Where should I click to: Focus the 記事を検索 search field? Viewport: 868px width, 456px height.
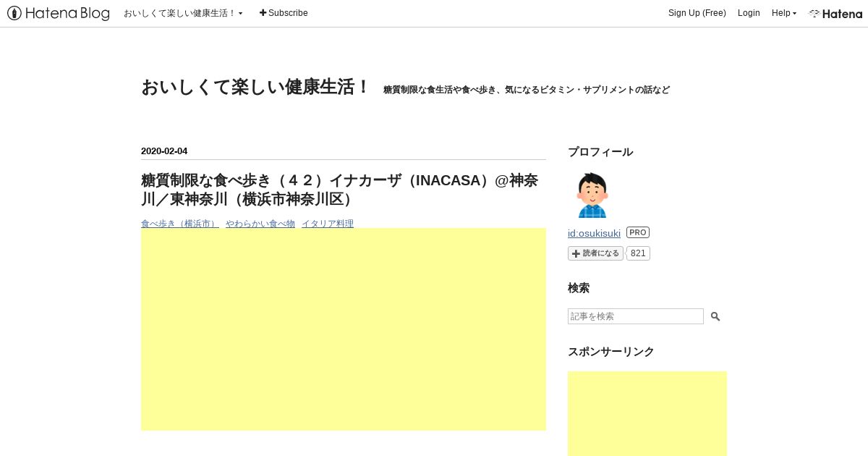click(636, 316)
